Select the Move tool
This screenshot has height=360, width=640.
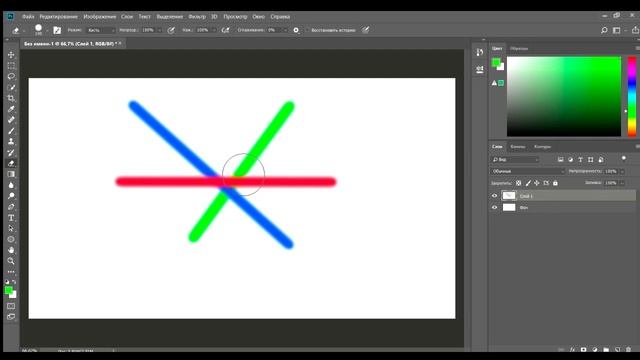click(11, 55)
